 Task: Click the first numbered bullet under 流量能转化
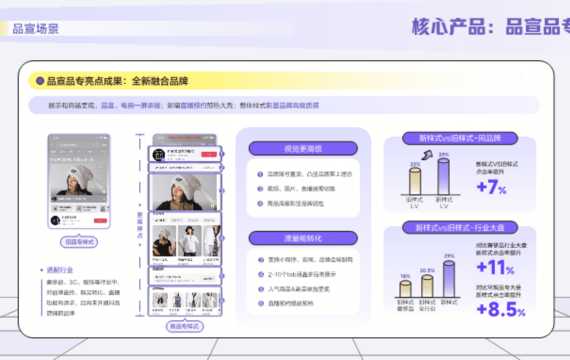[x=261, y=260]
